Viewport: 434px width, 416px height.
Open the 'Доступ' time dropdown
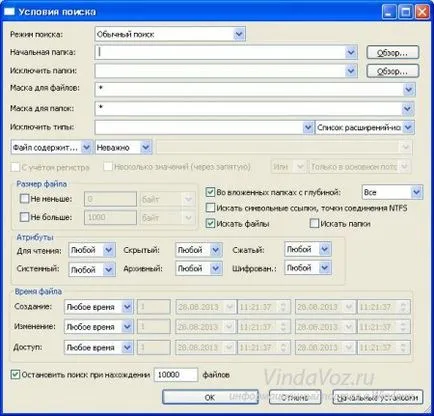[99, 347]
